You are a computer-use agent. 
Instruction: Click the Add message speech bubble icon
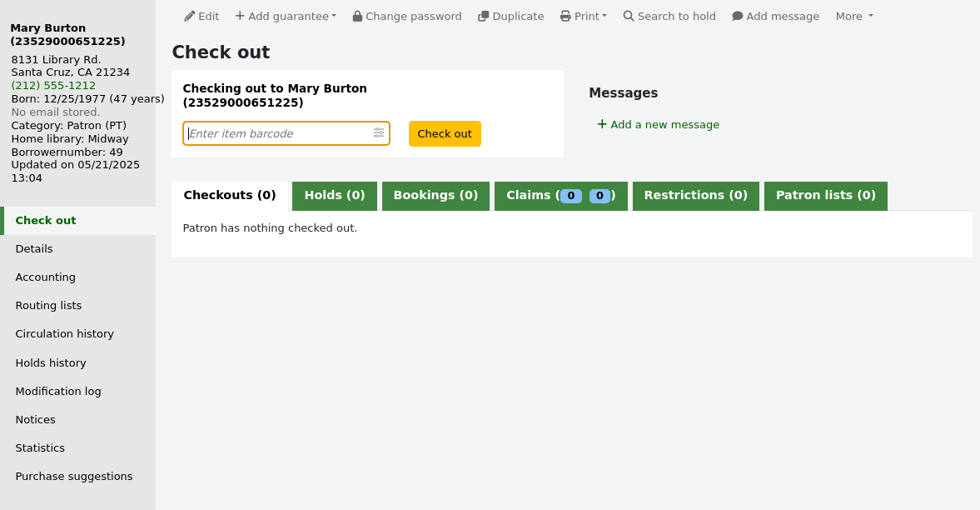coord(736,15)
